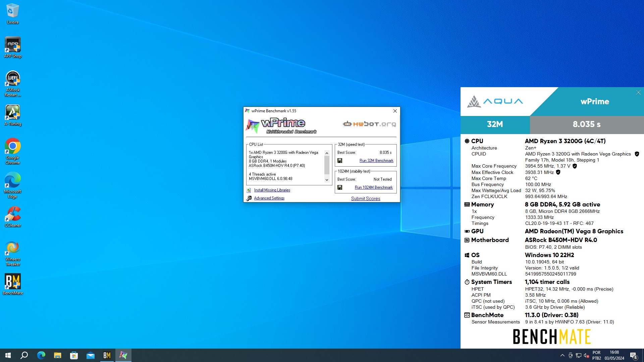Viewport: 644px width, 362px height.
Task: Click the Max Core Frequency verified shield
Action: (575, 166)
